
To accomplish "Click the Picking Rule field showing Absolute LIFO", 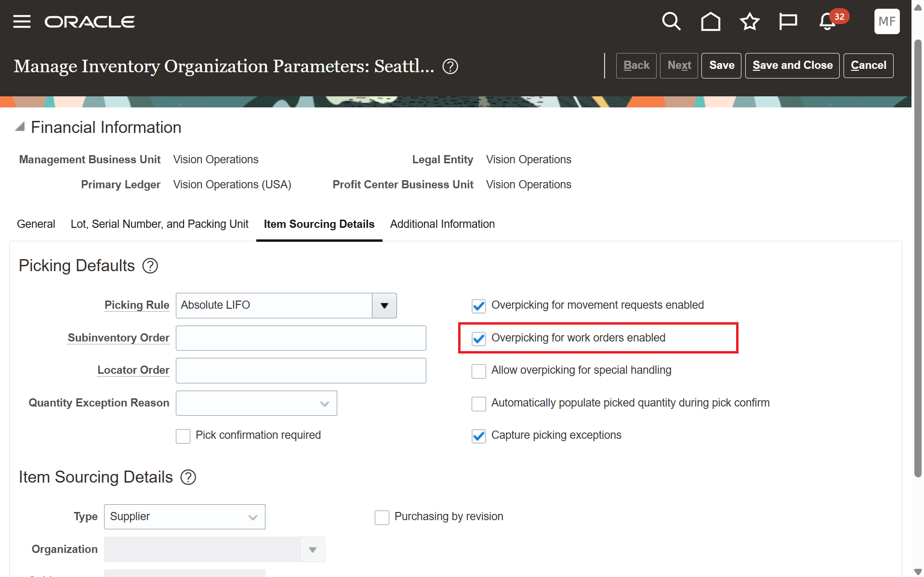I will click(x=274, y=305).
